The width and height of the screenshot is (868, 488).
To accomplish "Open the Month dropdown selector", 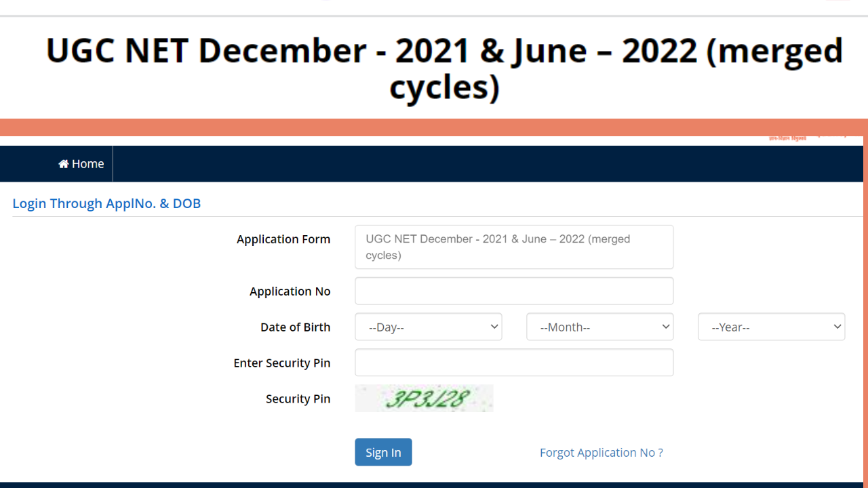I will pos(599,327).
